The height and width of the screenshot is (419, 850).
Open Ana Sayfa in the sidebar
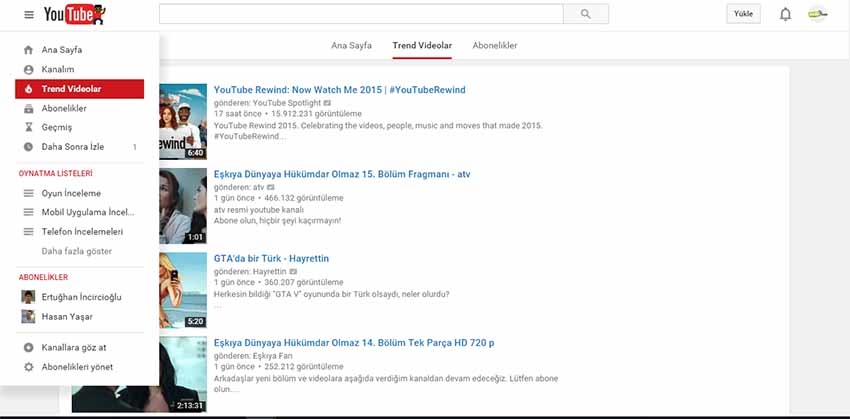(61, 50)
